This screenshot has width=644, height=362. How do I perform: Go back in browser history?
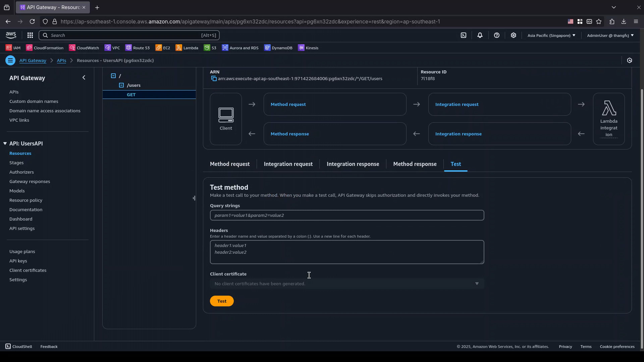tap(8, 21)
